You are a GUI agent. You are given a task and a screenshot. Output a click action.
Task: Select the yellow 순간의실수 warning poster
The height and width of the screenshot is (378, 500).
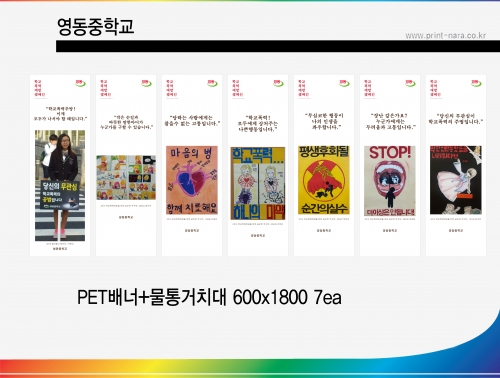pyautogui.click(x=324, y=180)
